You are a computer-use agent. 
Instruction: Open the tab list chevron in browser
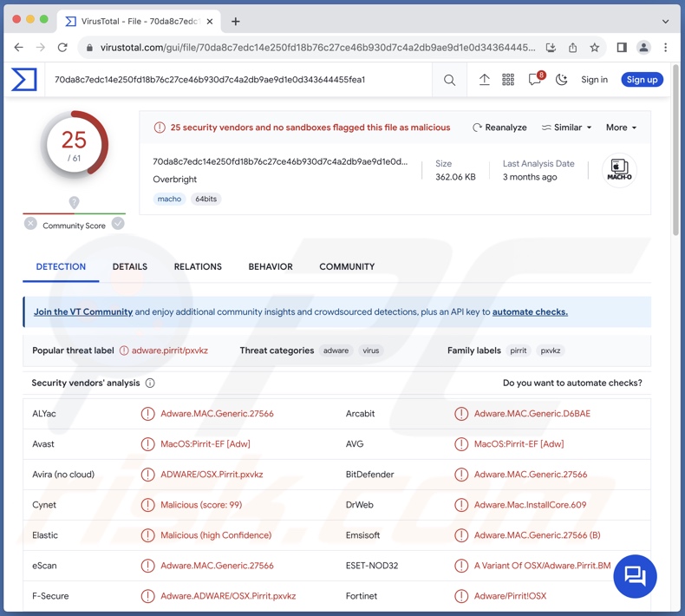[665, 22]
